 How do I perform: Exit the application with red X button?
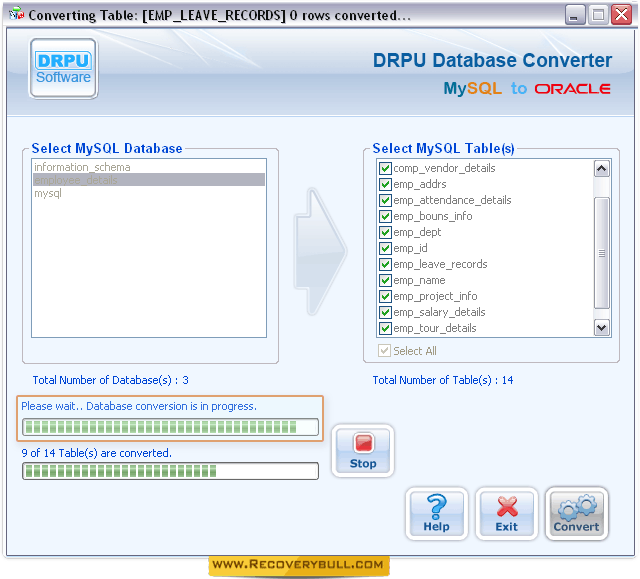click(507, 513)
